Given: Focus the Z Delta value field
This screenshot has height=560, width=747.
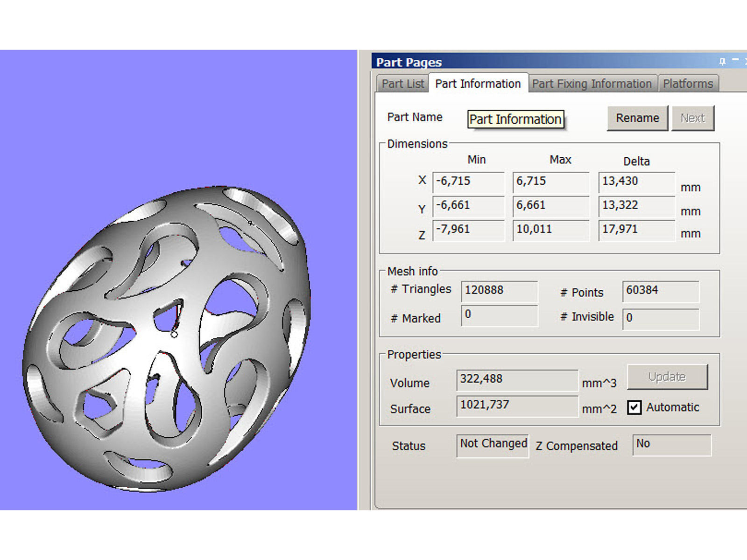Looking at the screenshot, I should tap(636, 230).
